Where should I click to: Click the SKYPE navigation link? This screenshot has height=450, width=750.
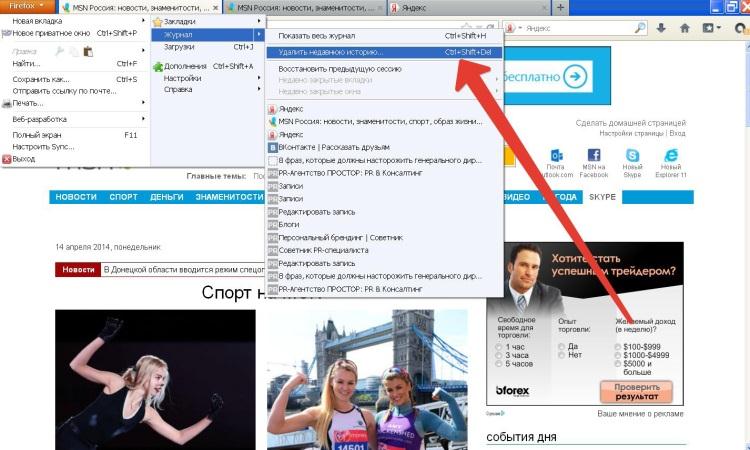click(x=602, y=197)
